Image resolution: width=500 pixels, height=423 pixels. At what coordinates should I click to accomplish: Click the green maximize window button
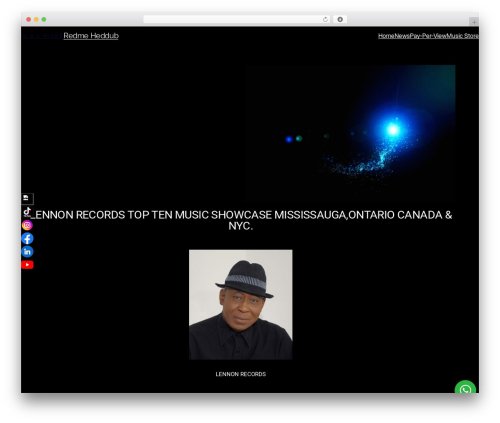click(44, 20)
